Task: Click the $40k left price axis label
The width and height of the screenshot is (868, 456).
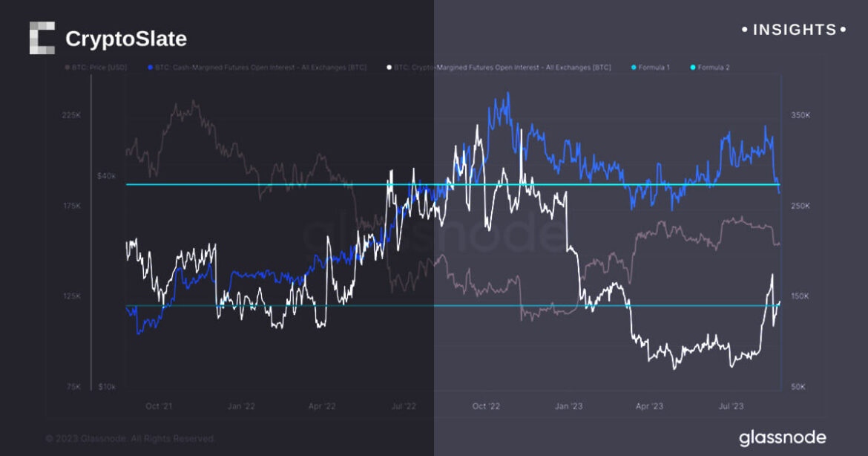Action: coord(106,176)
